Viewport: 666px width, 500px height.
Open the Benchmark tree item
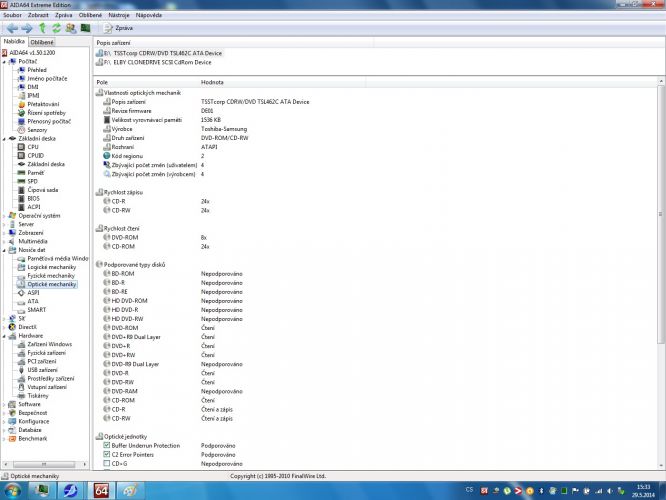(x=33, y=438)
